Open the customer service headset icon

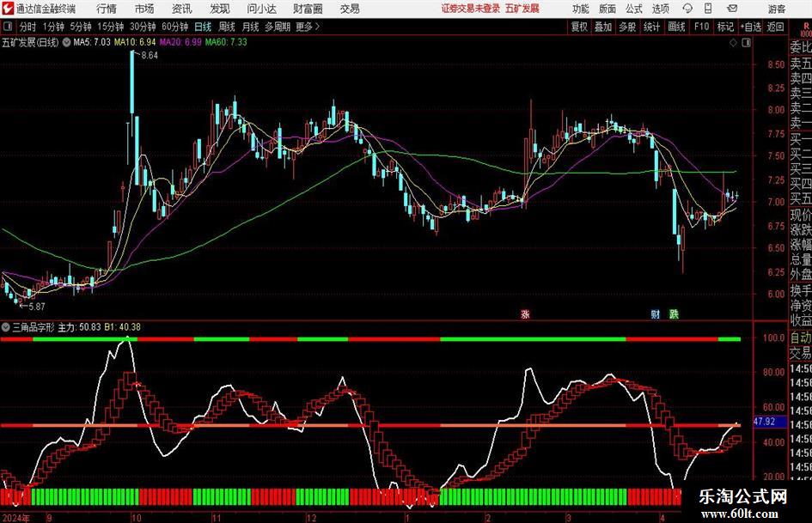coord(687,9)
